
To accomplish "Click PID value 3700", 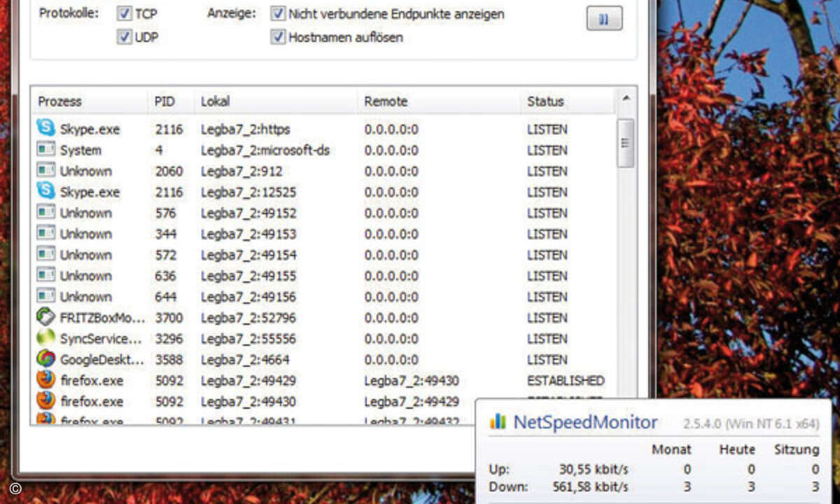I will (169, 318).
